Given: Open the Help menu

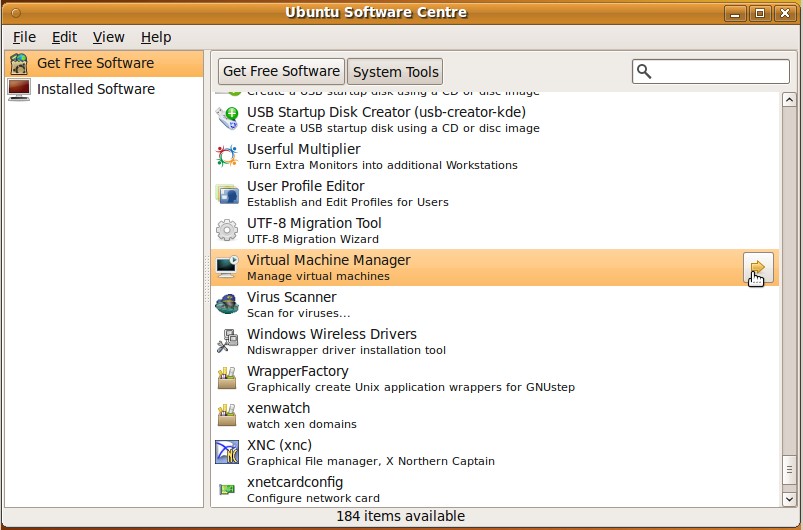Looking at the screenshot, I should [x=155, y=37].
